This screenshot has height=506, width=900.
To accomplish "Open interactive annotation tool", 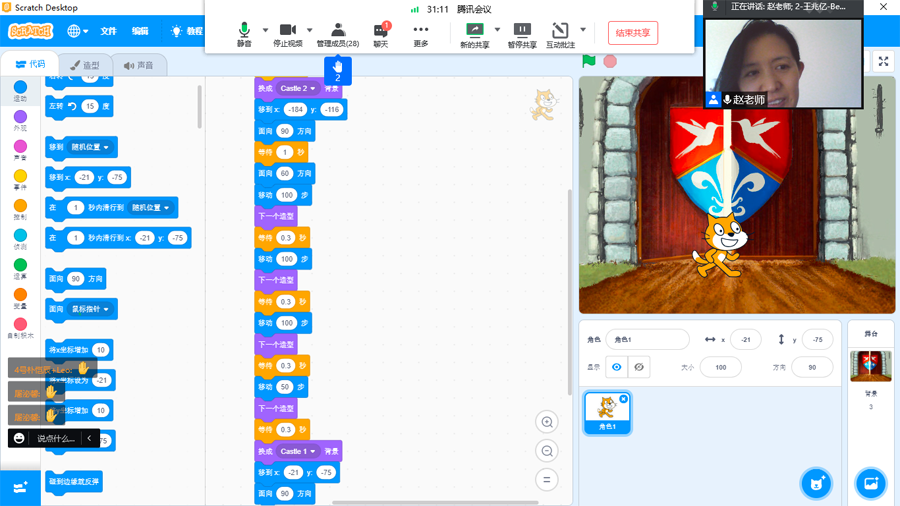I will pyautogui.click(x=560, y=34).
